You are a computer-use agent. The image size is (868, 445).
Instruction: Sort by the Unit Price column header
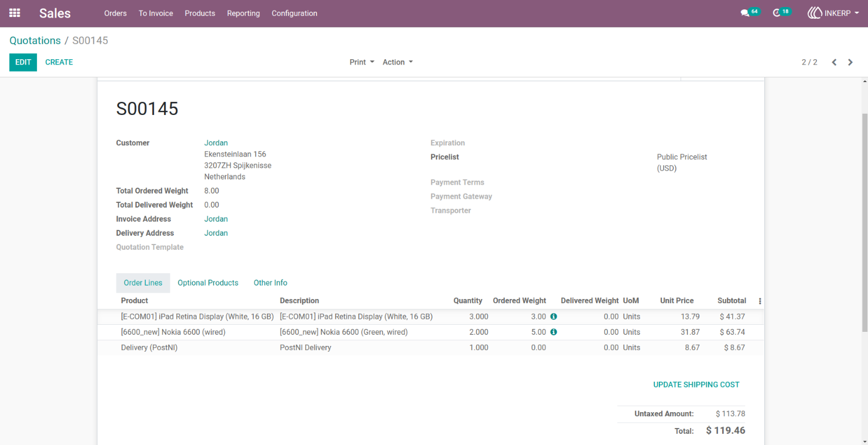pos(676,301)
